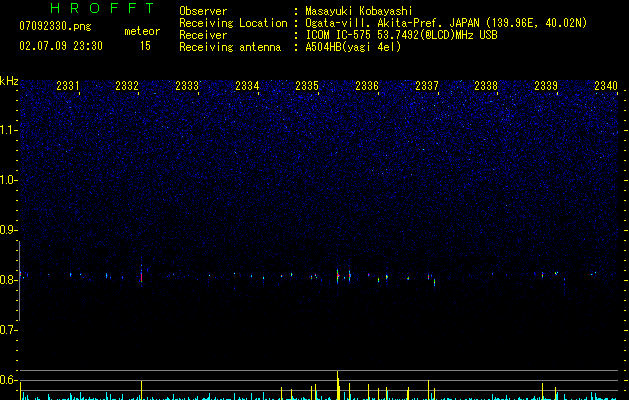Image resolution: width=629 pixels, height=400 pixels.
Task: Click the HROFFT title text
Action: click(103, 8)
